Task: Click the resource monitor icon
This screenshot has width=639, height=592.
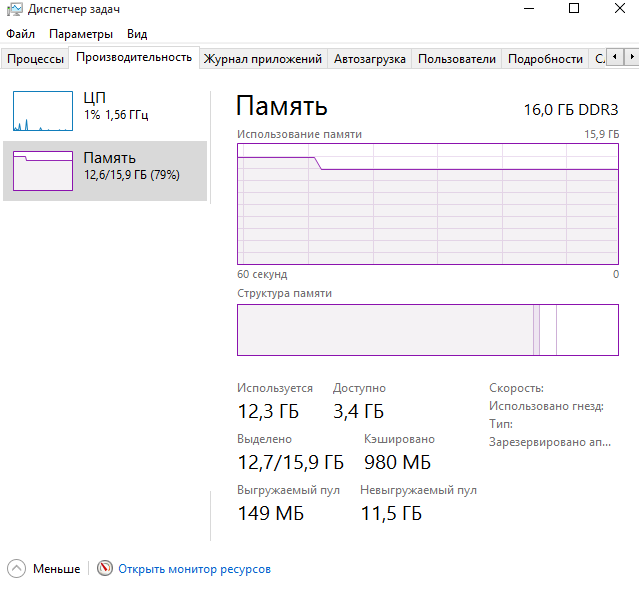Action: 105,569
